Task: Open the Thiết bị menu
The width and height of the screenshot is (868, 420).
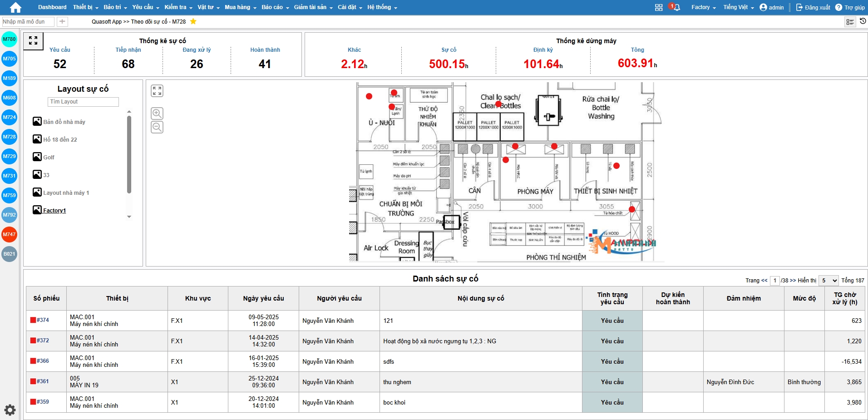Action: pos(85,7)
